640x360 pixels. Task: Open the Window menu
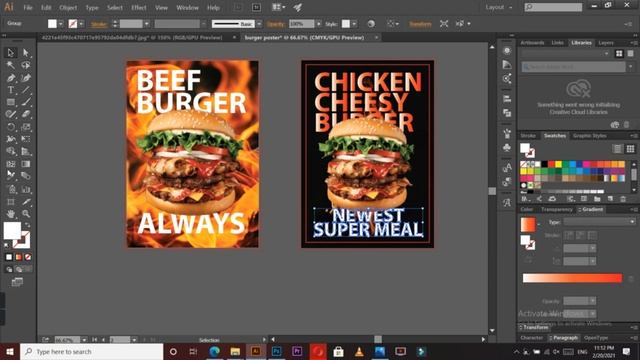(x=187, y=7)
